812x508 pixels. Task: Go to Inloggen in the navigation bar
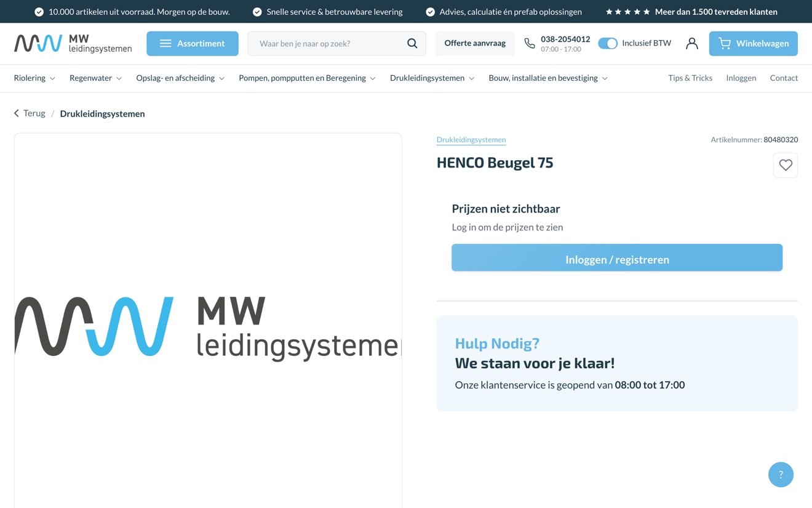[x=741, y=78]
